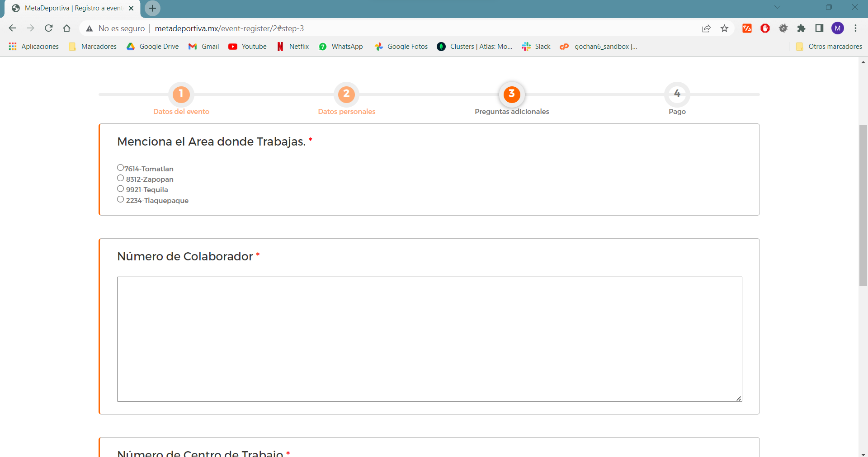Go to step 4 Pago

[x=677, y=94]
